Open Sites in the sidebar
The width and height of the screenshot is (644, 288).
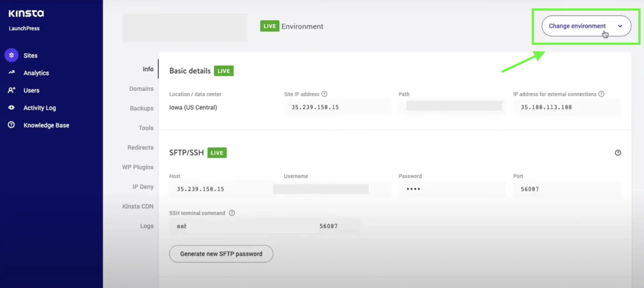(x=30, y=55)
